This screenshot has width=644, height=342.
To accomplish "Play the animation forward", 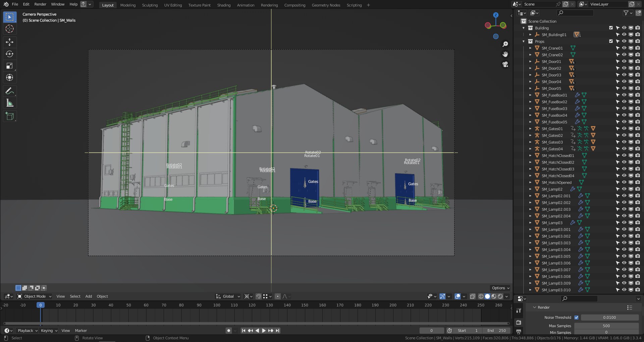I will [x=264, y=331].
